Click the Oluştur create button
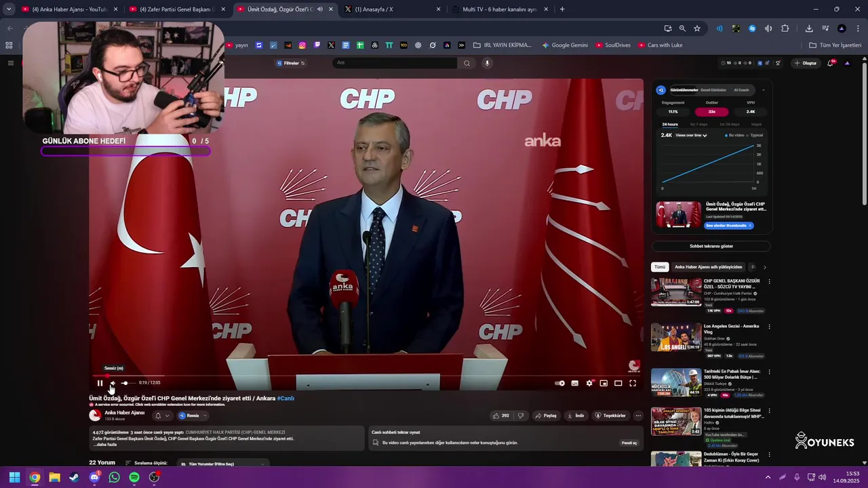 click(806, 63)
